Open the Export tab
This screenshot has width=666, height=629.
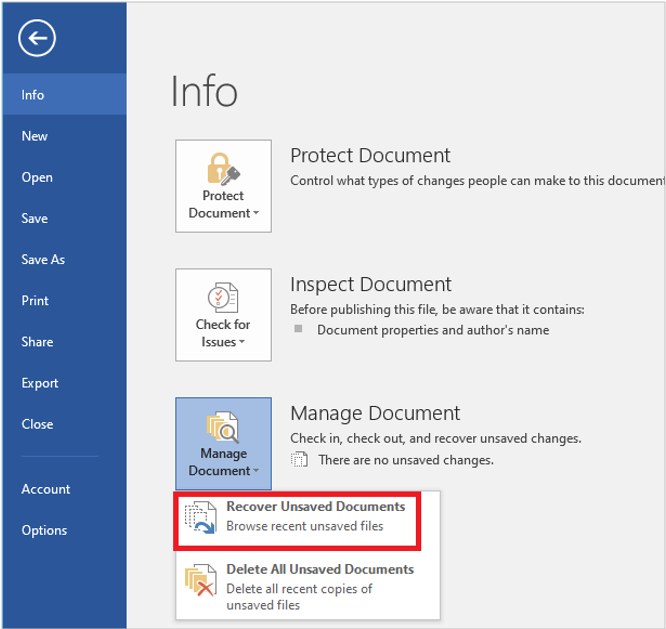(65, 383)
